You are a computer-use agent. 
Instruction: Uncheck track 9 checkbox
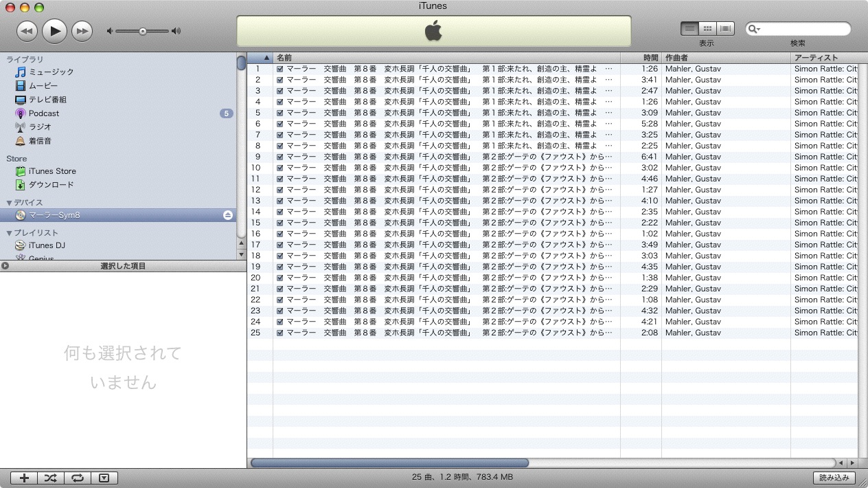[280, 157]
